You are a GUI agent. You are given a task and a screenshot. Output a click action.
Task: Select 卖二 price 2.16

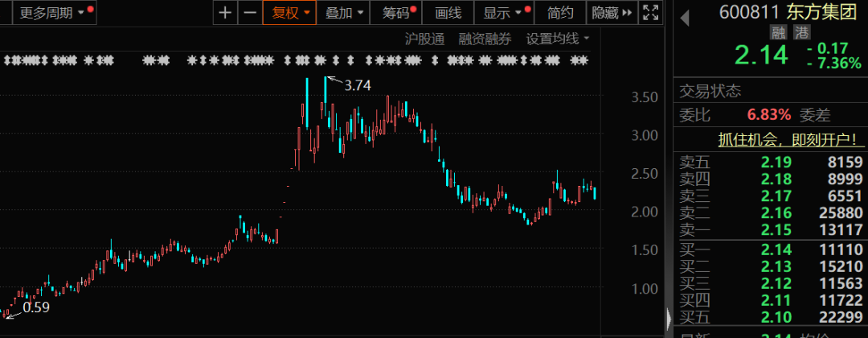[776, 212]
